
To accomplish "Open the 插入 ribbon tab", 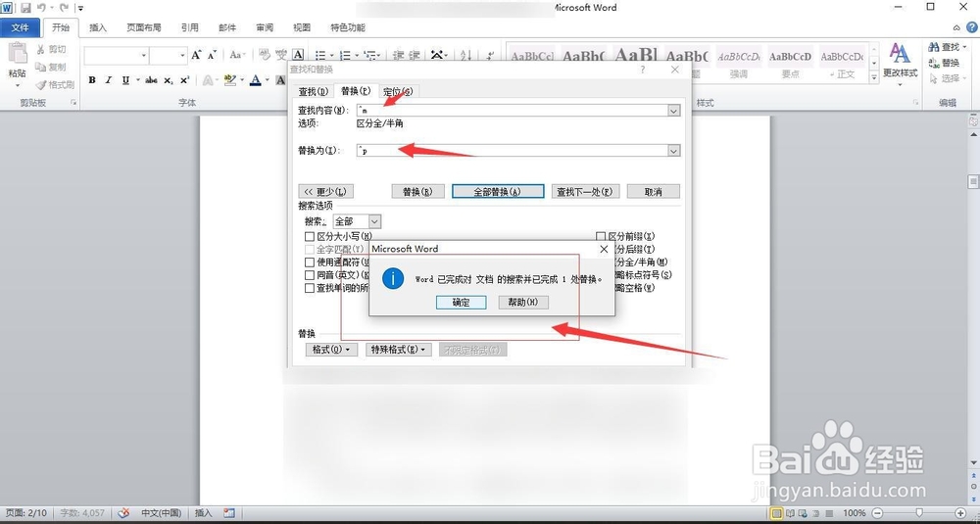I will coord(98,27).
